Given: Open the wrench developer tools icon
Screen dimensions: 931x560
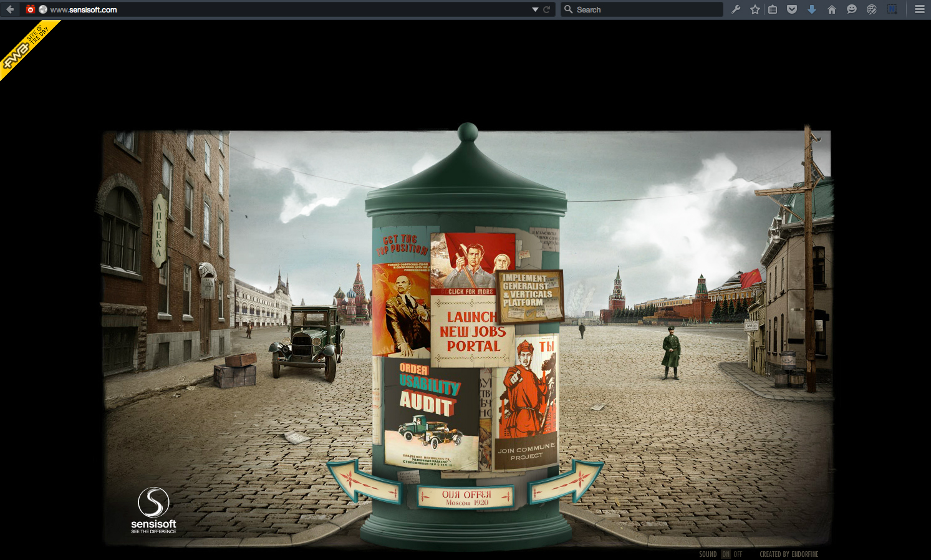Looking at the screenshot, I should click(736, 9).
